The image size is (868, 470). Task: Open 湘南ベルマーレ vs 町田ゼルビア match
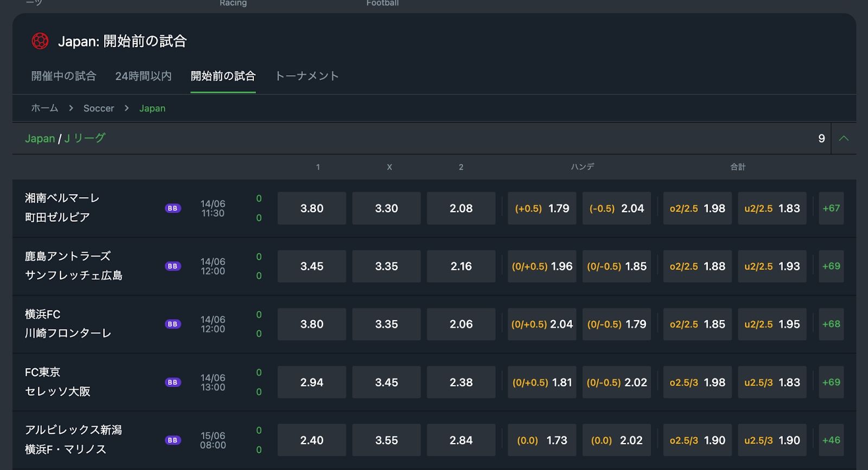coord(62,208)
